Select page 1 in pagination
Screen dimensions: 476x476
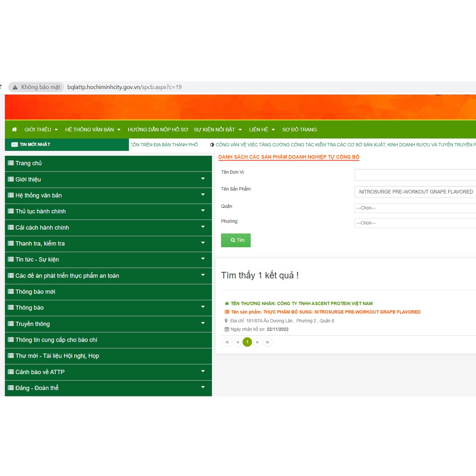click(247, 342)
